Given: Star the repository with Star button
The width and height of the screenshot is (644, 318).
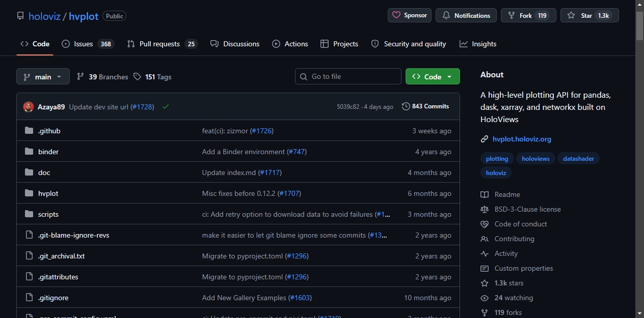Looking at the screenshot, I should tap(589, 15).
